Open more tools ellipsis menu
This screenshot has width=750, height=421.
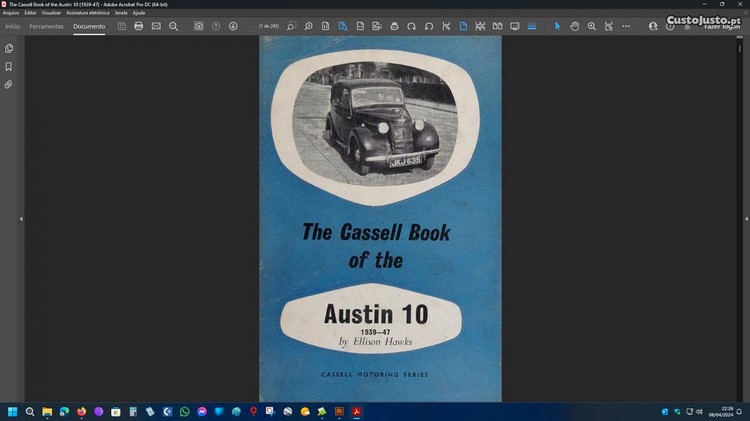tap(626, 26)
